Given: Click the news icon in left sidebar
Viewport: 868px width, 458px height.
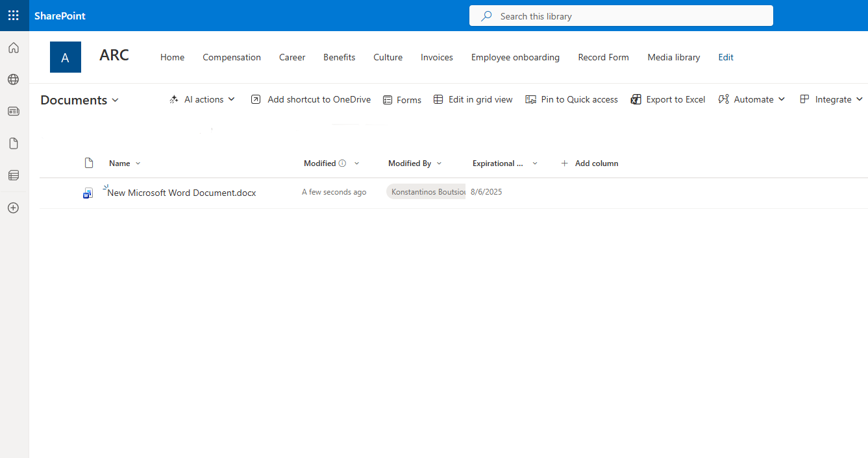Looking at the screenshot, I should point(14,112).
